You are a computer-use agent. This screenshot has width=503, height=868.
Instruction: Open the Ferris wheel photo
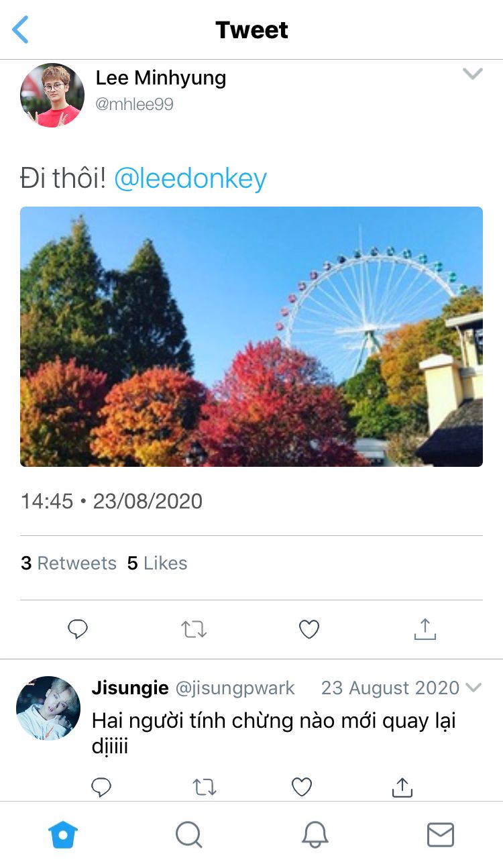click(x=251, y=337)
